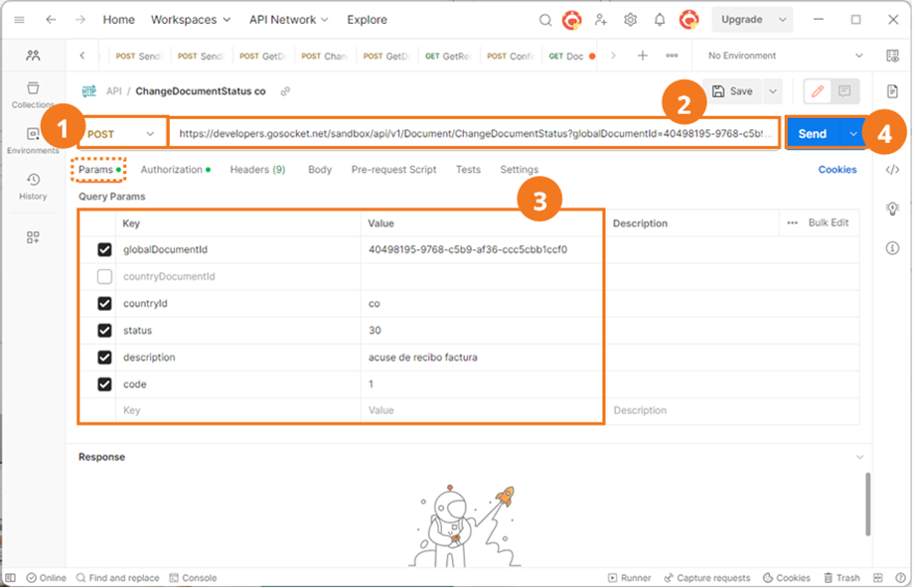Viewport: 916px width, 588px height.
Task: Open the Console in status bar
Action: click(193, 578)
